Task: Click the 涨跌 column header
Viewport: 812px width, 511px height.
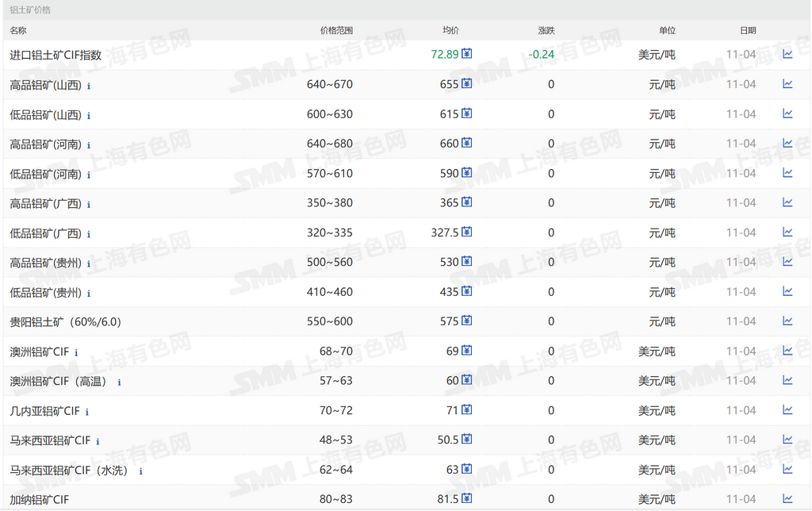Action: click(546, 31)
